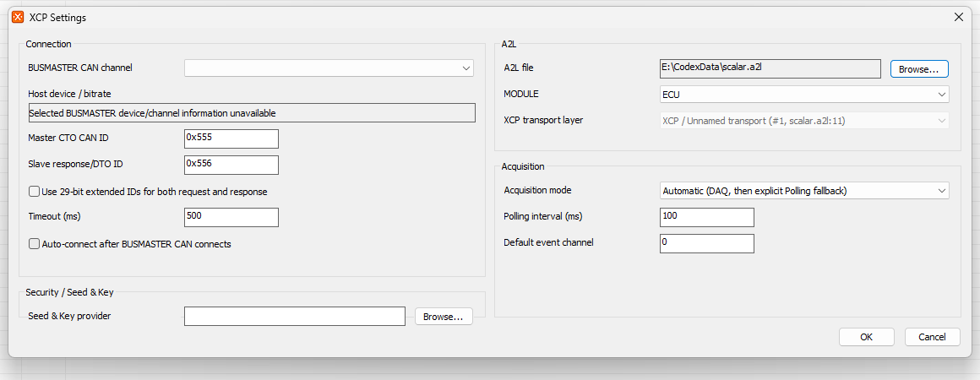Click the Default event channel field
980x380 pixels.
pos(707,243)
